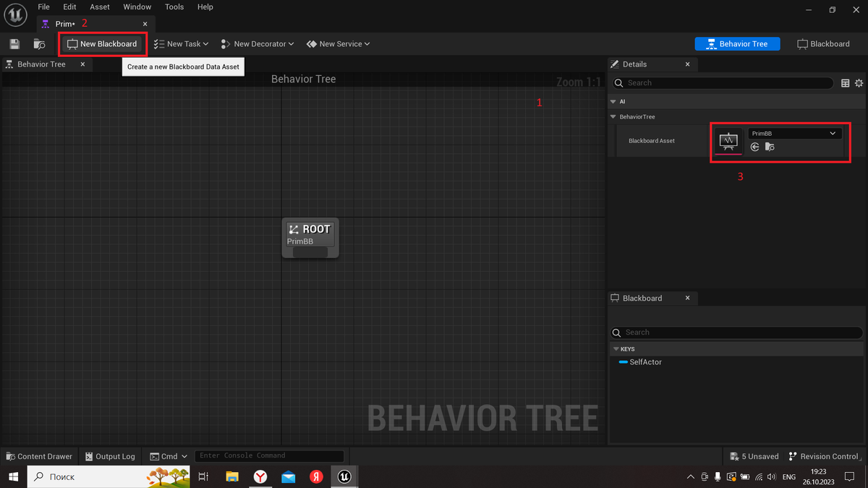Open the PrimBB asset dropdown
Screen dimensions: 868x488
tap(794, 134)
